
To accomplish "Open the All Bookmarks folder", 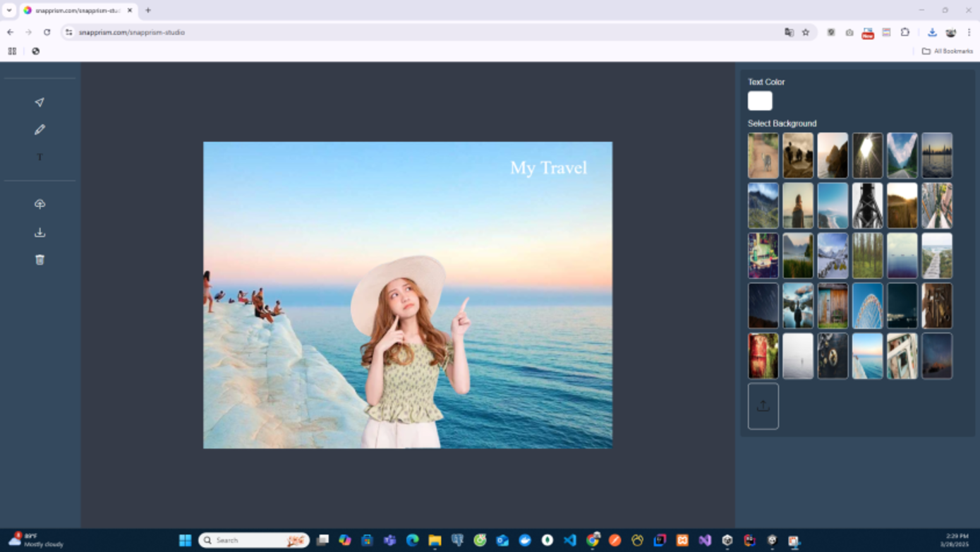I will click(x=948, y=51).
